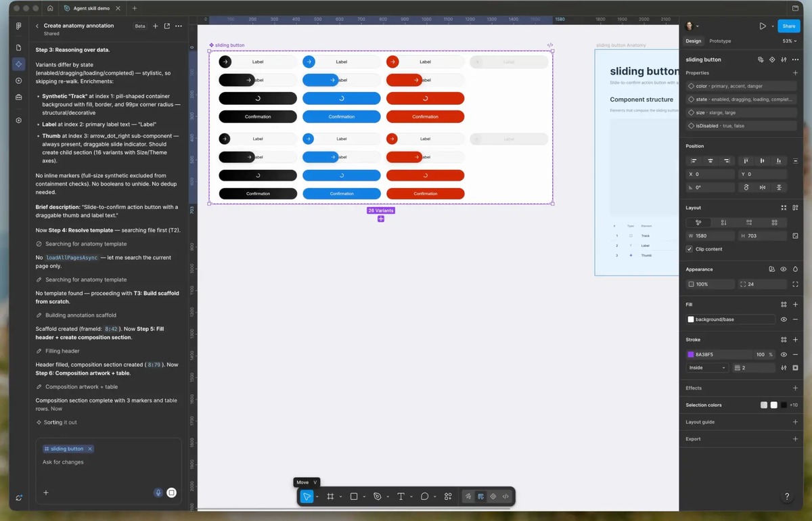Click the blue Share button

click(x=788, y=26)
